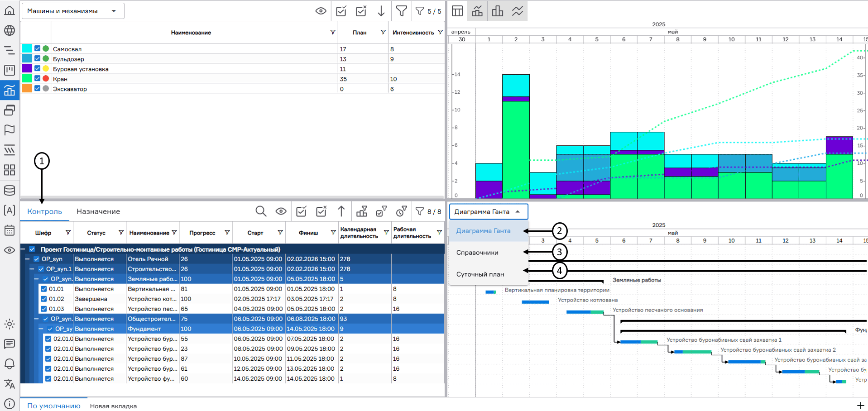The width and height of the screenshot is (868, 411).
Task: Open the Машины и механизмы dropdown
Action: [73, 11]
